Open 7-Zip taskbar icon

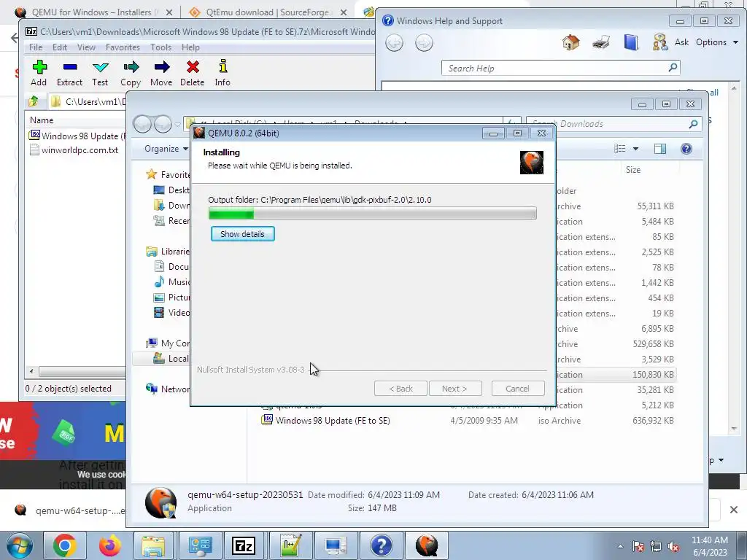pyautogui.click(x=244, y=545)
